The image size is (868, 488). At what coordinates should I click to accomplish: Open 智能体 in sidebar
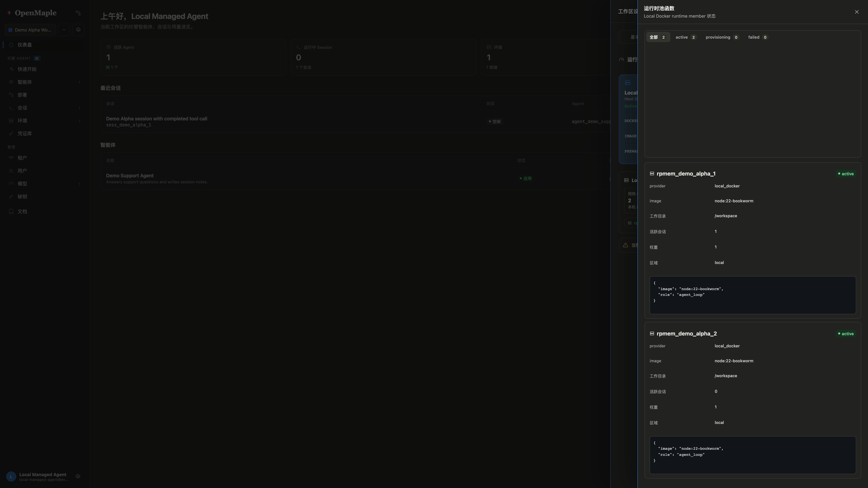tap(44, 82)
